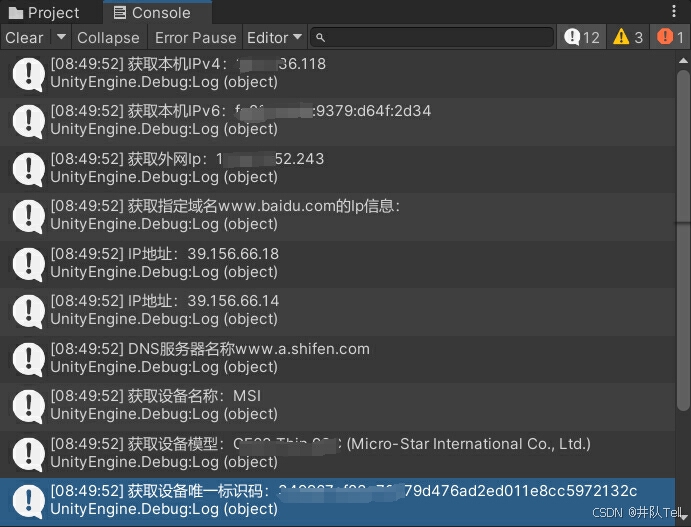Clear the console log
Viewport: 691px width, 527px height.
pos(24,37)
